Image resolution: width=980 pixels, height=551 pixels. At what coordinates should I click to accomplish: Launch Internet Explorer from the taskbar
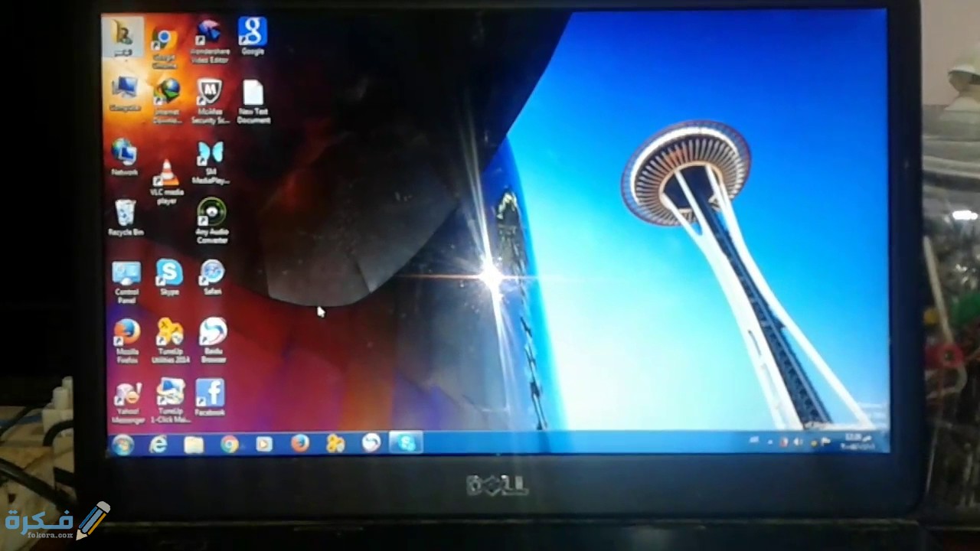pos(158,445)
